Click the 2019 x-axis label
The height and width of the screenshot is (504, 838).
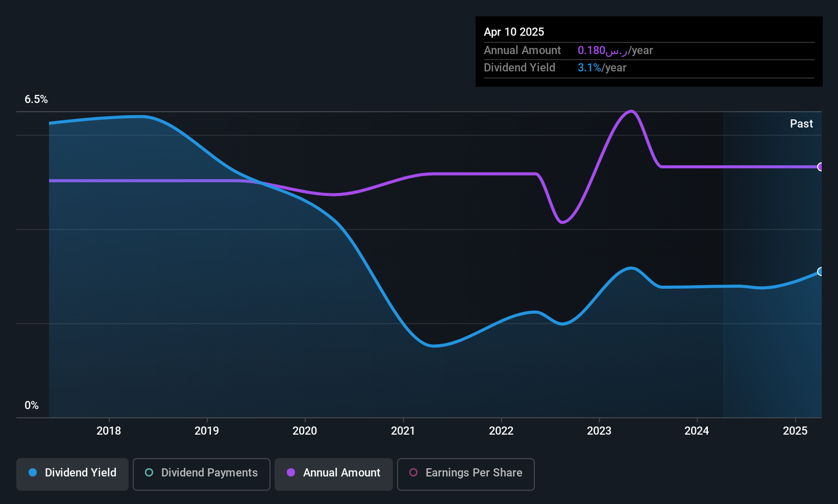pyautogui.click(x=207, y=431)
